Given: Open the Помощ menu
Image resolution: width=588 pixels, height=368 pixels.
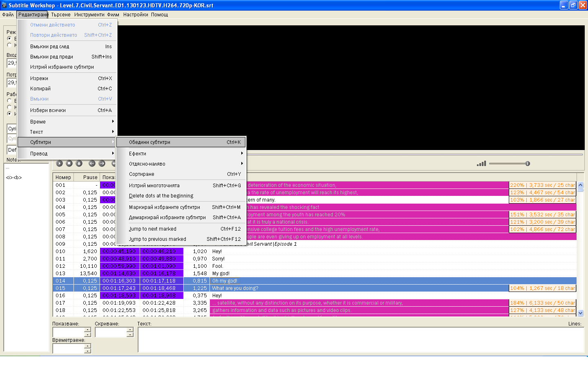Looking at the screenshot, I should click(x=159, y=14).
